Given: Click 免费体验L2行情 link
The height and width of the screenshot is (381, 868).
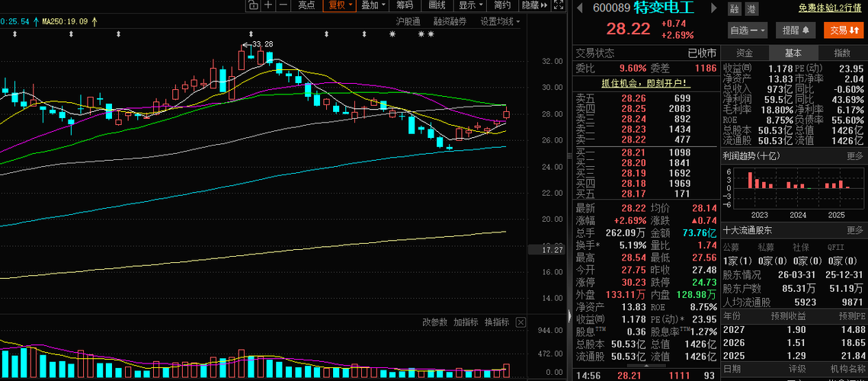Looking at the screenshot, I should pyautogui.click(x=831, y=8).
